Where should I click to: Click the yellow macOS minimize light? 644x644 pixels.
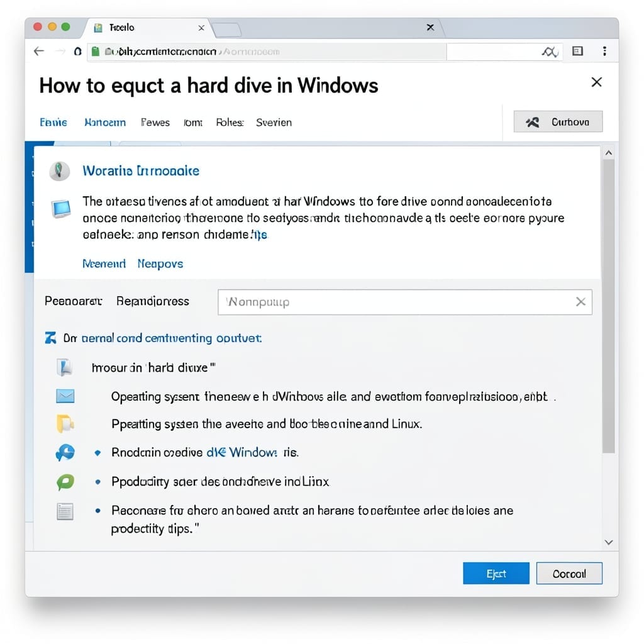click(x=52, y=27)
